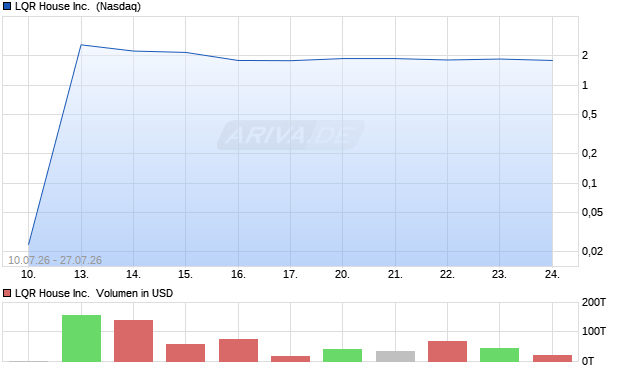The width and height of the screenshot is (620, 371).
Task: Click the red volume bar for the 16th
Action: pyautogui.click(x=238, y=350)
